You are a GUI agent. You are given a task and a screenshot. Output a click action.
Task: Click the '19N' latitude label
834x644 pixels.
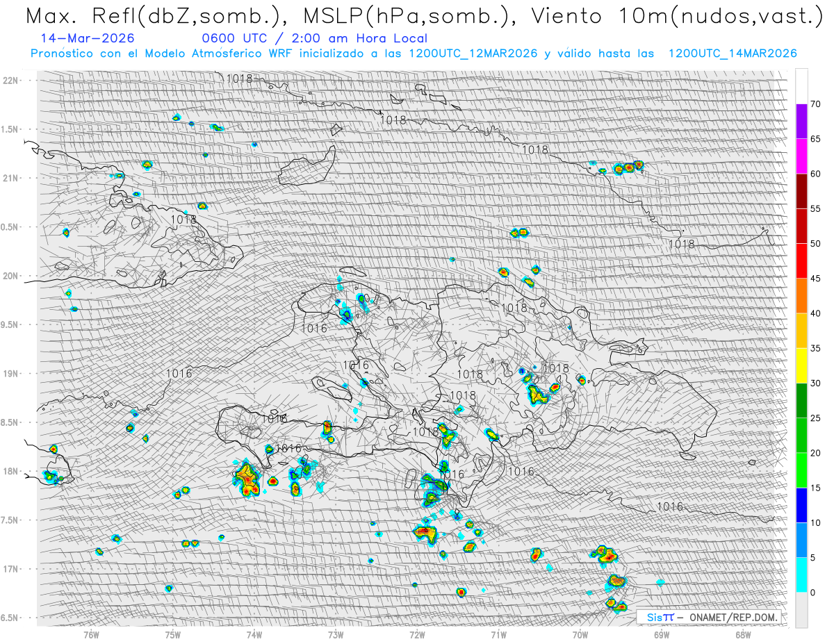10,373
